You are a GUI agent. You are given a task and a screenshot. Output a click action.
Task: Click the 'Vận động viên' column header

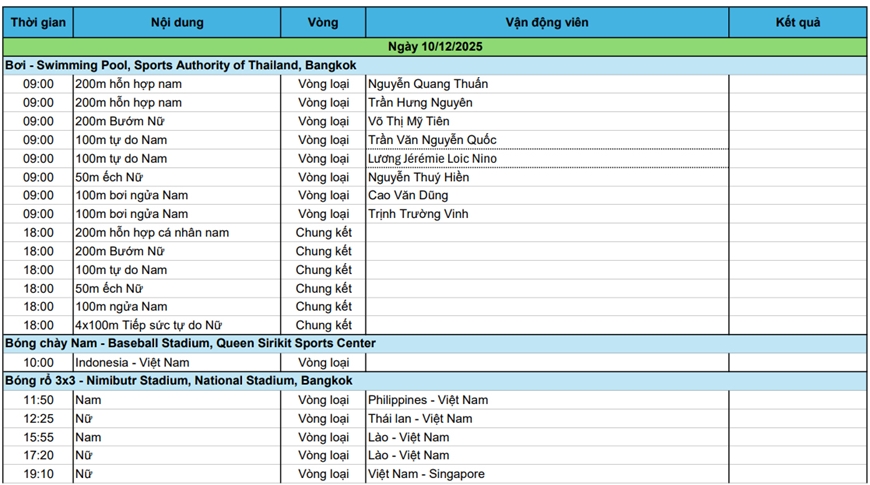coord(547,22)
